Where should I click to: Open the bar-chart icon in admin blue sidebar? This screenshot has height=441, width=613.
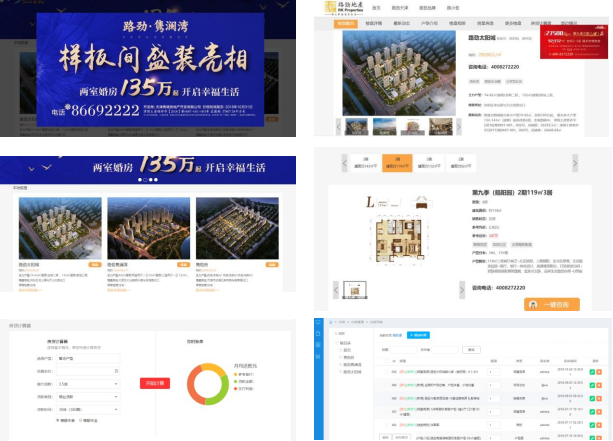[318, 356]
